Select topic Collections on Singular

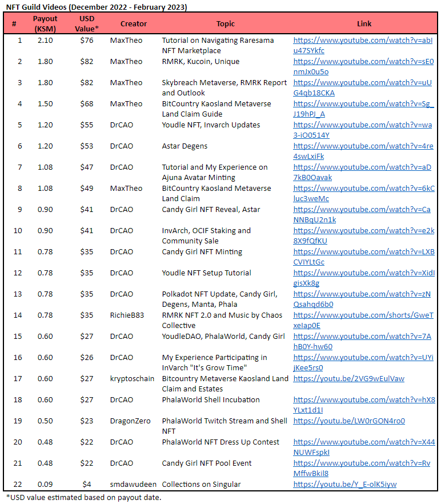(x=201, y=485)
